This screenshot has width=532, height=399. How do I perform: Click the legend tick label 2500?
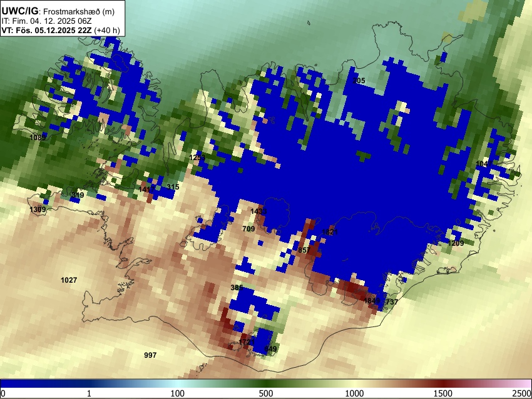coord(522,393)
